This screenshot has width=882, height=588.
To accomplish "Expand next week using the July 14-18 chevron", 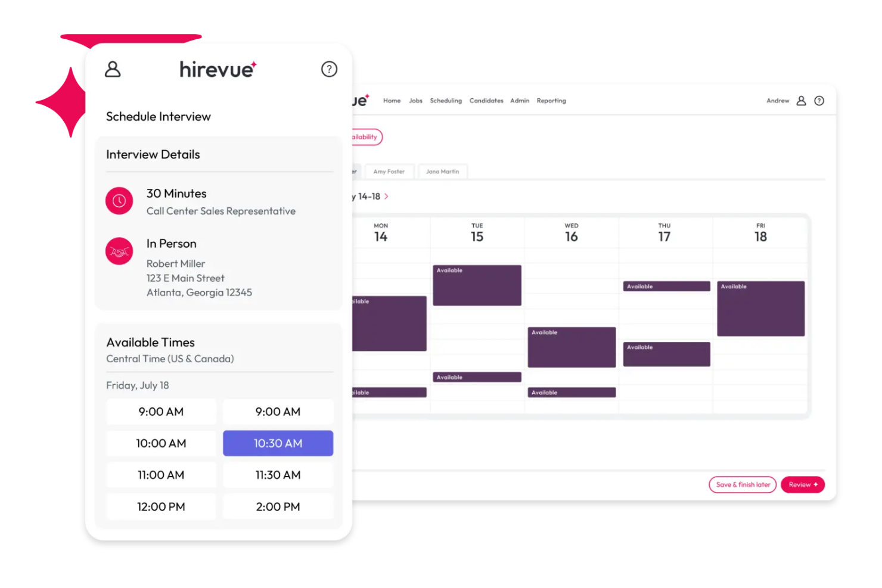I will click(x=386, y=196).
